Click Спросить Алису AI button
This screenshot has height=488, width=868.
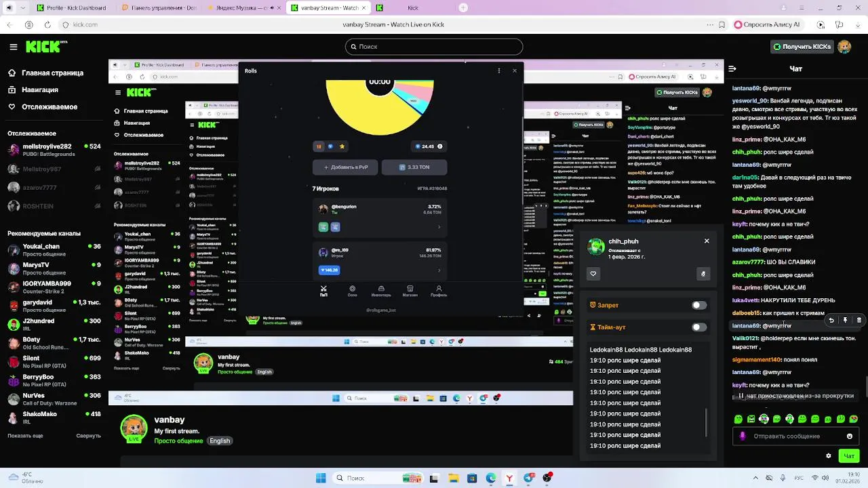[768, 24]
